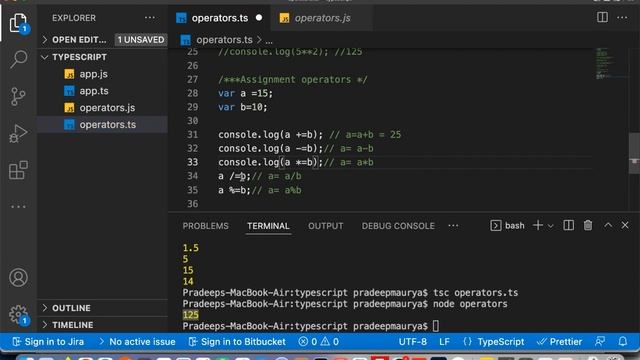This screenshot has height=360, width=640.
Task: Open the Extensions view icon
Action: tap(18, 170)
